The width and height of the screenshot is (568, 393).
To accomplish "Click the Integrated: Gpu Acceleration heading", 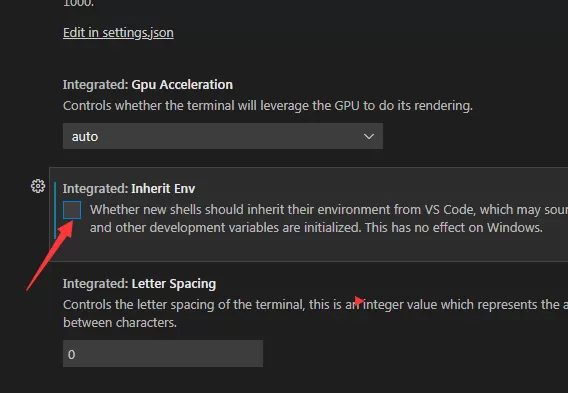I will (x=148, y=85).
